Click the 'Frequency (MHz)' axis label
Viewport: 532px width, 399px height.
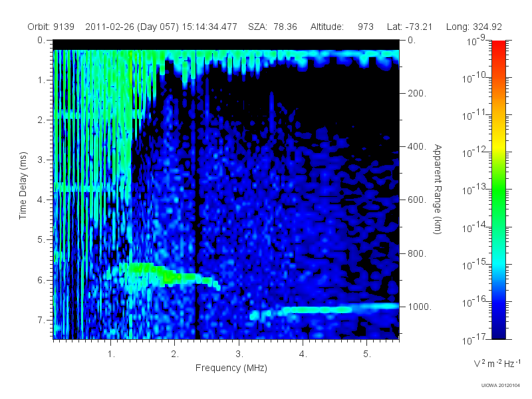(231, 368)
